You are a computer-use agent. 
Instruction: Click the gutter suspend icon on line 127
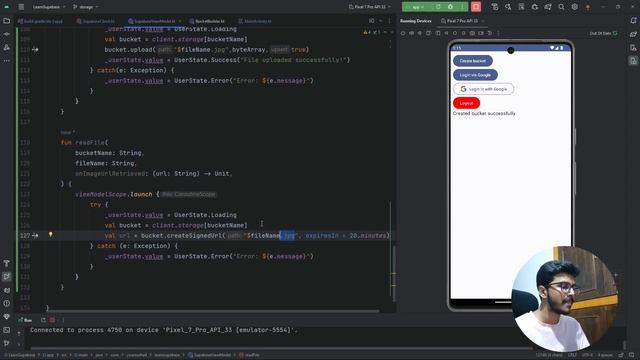[x=36, y=236]
